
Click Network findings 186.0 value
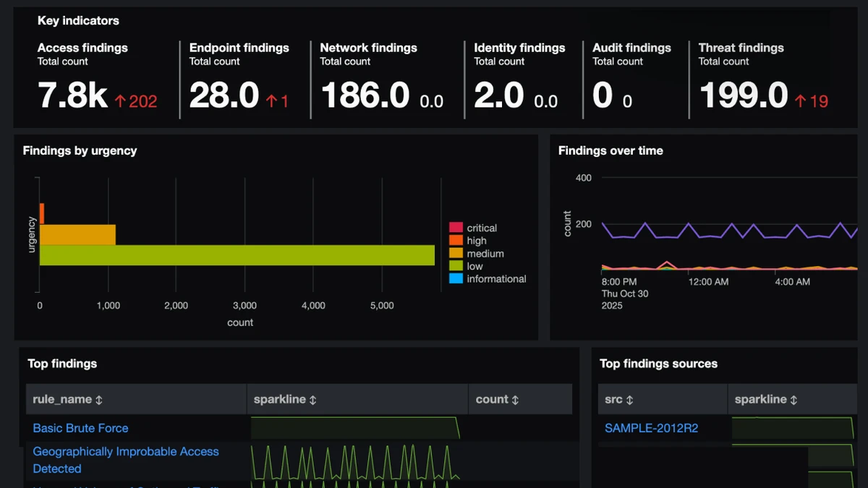point(365,96)
